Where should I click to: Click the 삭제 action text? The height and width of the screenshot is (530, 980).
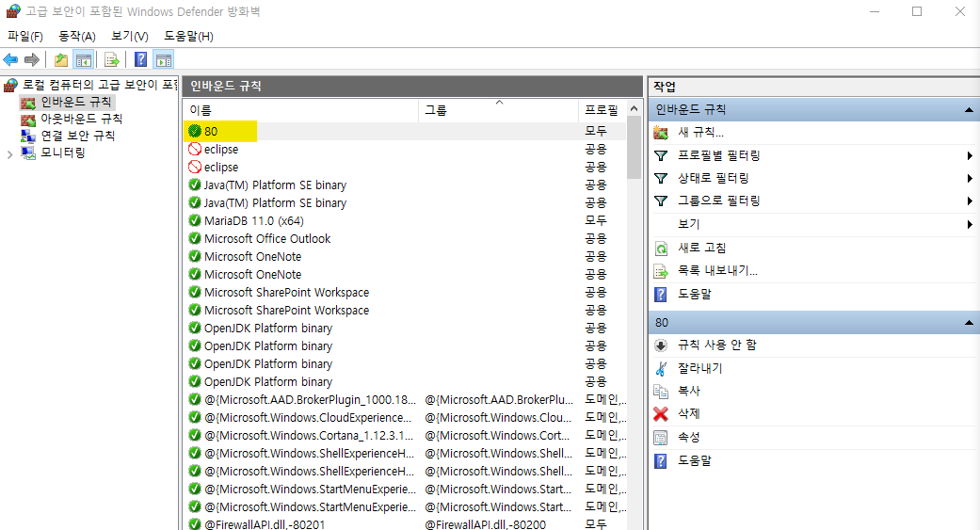pyautogui.click(x=689, y=414)
